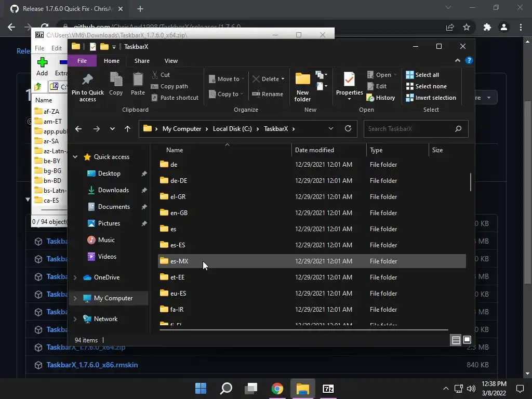Expand the Network tree node
The image size is (532, 399).
75,319
